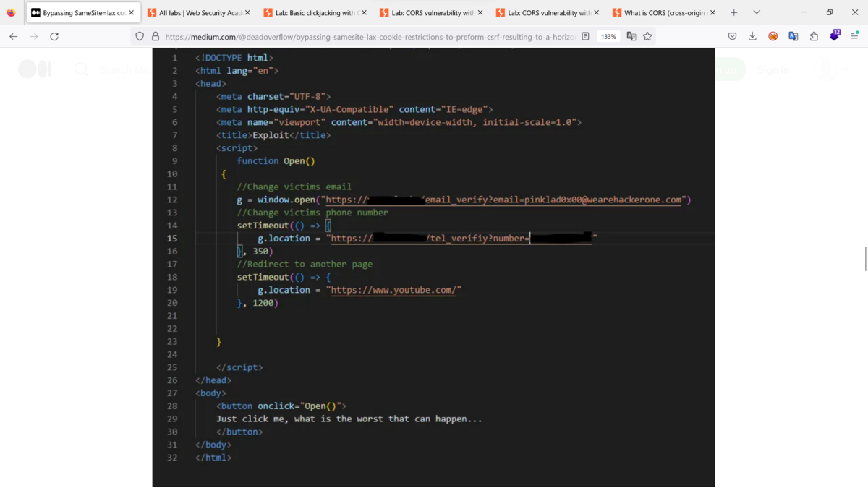
Task: Click the https://www.youtube.com/ URL text
Action: pos(393,290)
